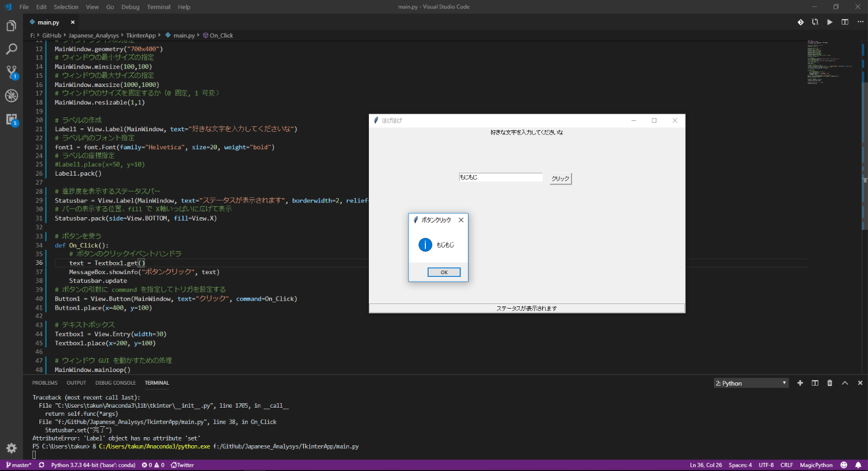Click the text entry containing もじもじ
Screen dimensions: 868x471
(501, 177)
